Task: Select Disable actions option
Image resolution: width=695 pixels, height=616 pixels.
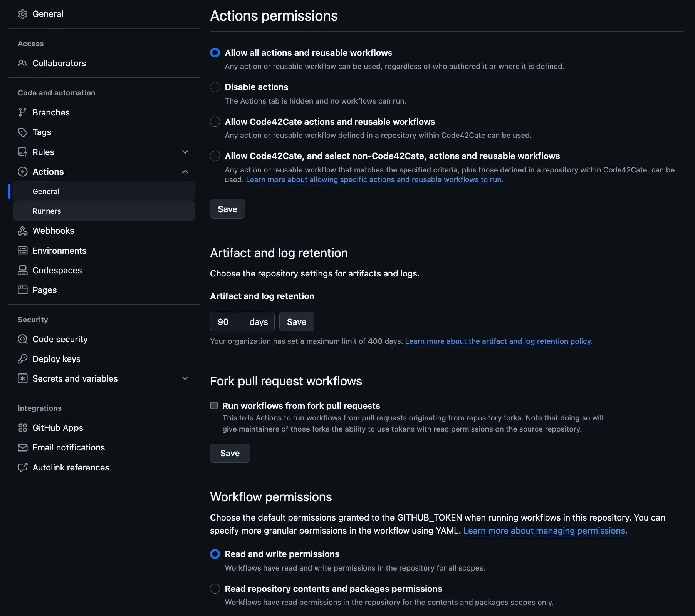Action: pos(215,87)
